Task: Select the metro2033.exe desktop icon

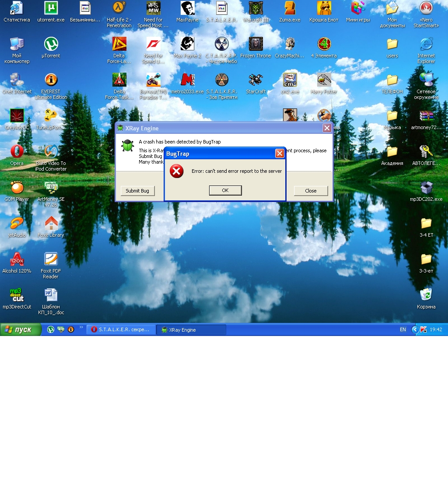Action: coord(187,84)
